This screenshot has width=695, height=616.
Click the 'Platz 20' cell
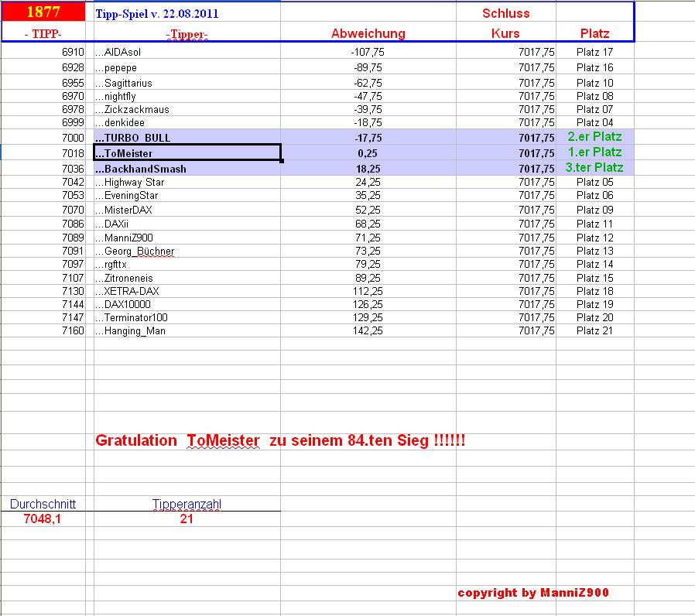point(595,318)
